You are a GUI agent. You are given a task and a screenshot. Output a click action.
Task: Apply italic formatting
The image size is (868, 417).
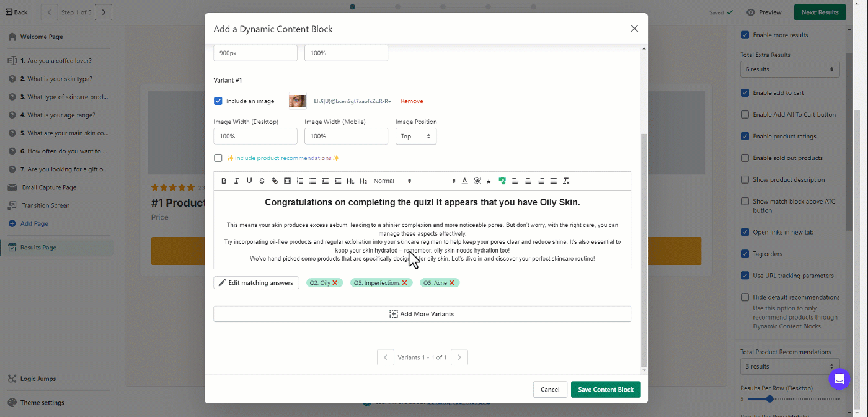click(236, 181)
